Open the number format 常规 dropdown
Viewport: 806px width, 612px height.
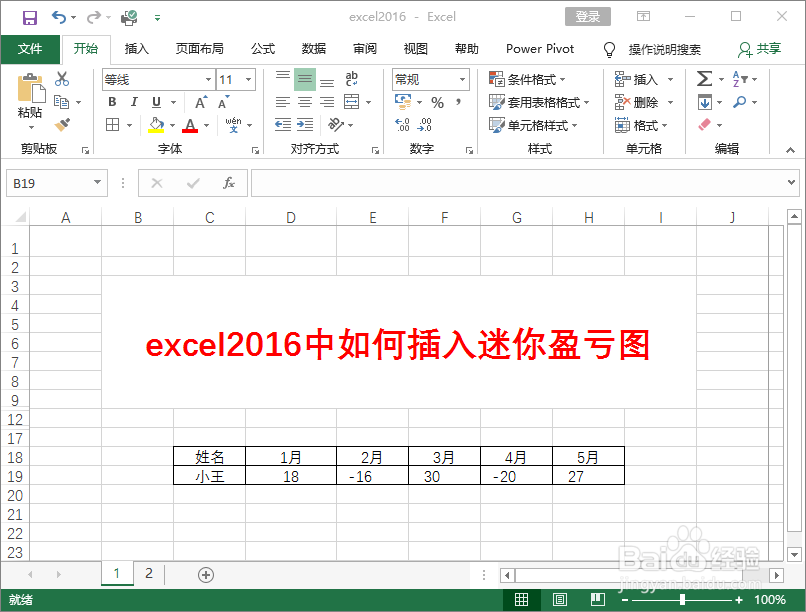pos(462,80)
